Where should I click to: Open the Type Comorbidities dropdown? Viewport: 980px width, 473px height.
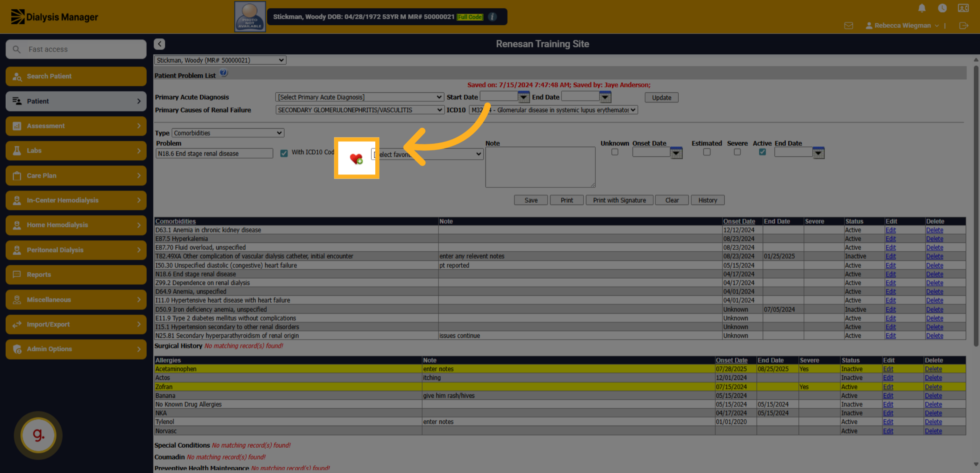coord(228,133)
